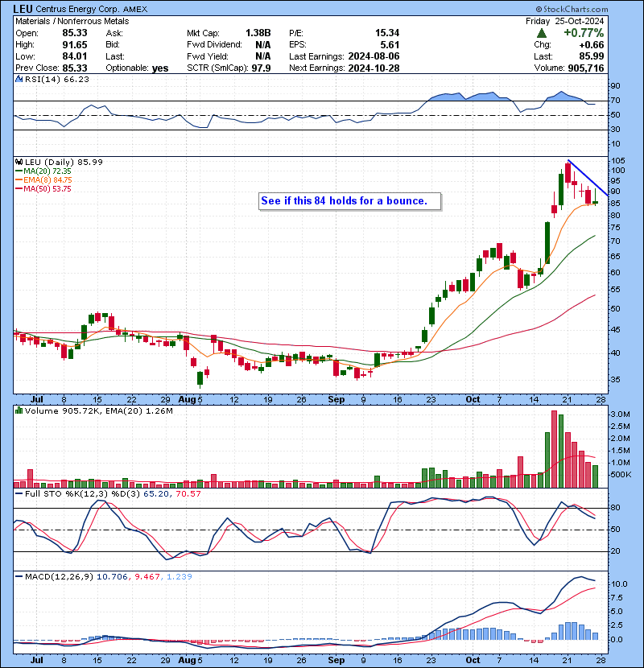Viewport: 644px width, 668px height.
Task: Click Aug on the price chart date axis
Action: click(x=186, y=399)
